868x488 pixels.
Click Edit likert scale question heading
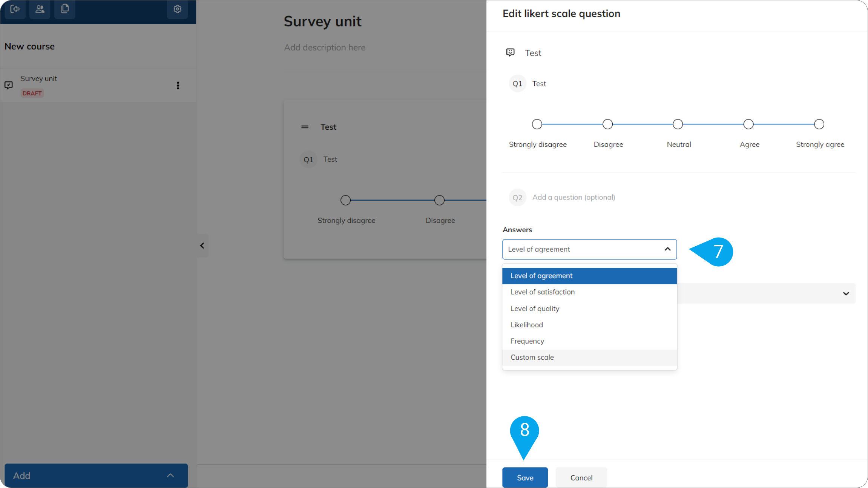(x=561, y=14)
